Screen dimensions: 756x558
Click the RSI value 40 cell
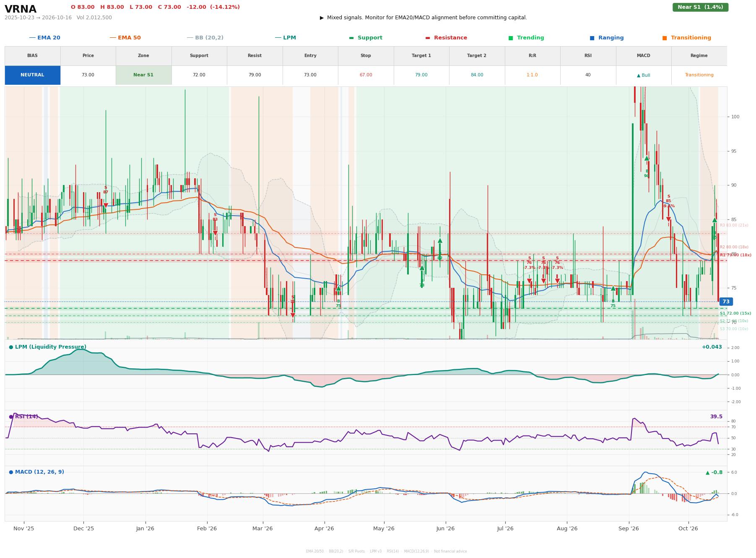[x=588, y=75]
